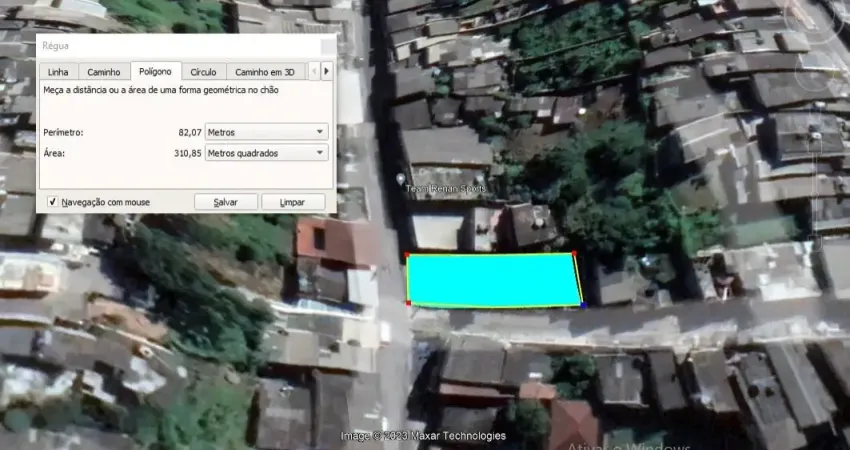Open the Círculo tab
The height and width of the screenshot is (450, 850).
pyautogui.click(x=203, y=72)
